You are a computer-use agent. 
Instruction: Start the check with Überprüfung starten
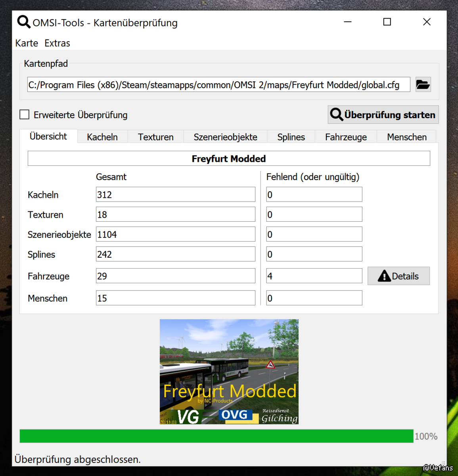(x=383, y=115)
